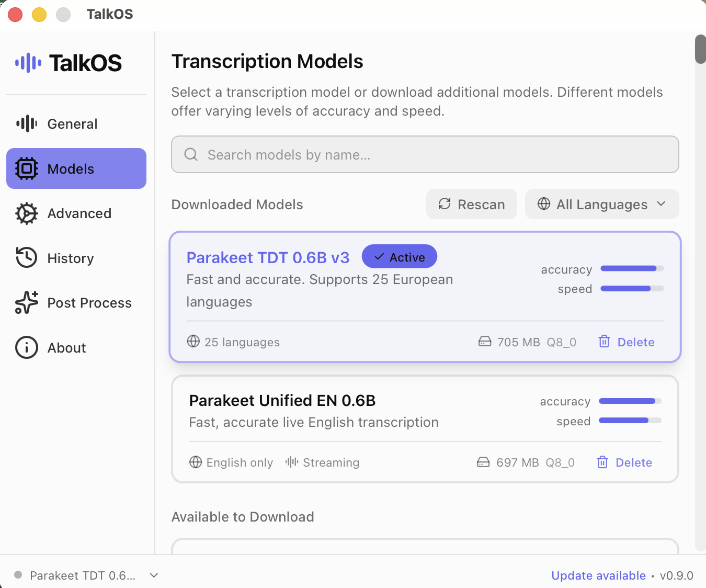Click the v0.9.0 version label
This screenshot has width=706, height=588.
pos(677,575)
